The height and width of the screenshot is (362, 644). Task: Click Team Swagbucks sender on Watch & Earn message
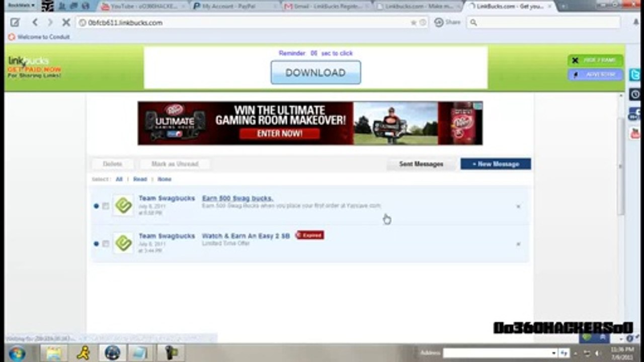pyautogui.click(x=167, y=236)
